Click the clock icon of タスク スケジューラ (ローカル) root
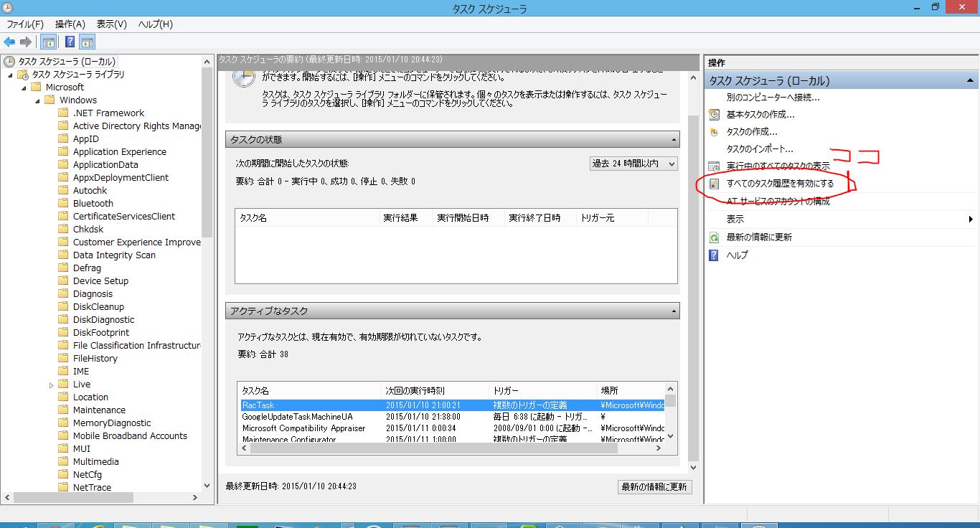980x528 pixels. (9, 62)
